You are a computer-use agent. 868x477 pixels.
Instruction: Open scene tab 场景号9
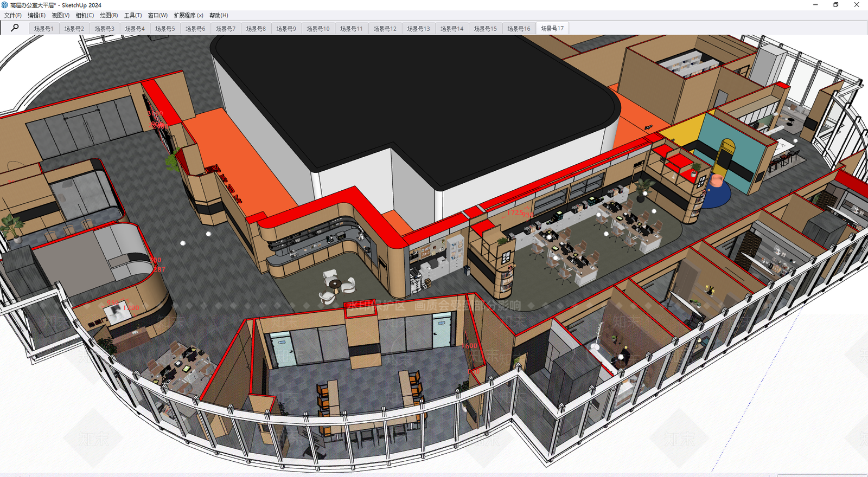click(x=286, y=28)
